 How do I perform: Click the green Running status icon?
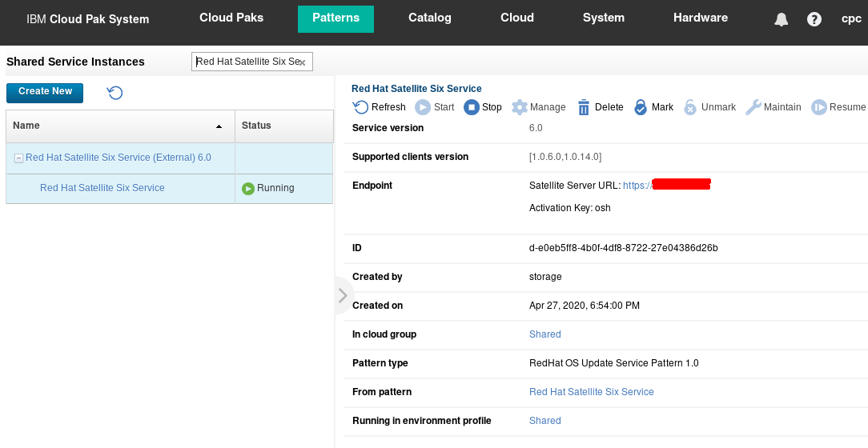(x=248, y=189)
